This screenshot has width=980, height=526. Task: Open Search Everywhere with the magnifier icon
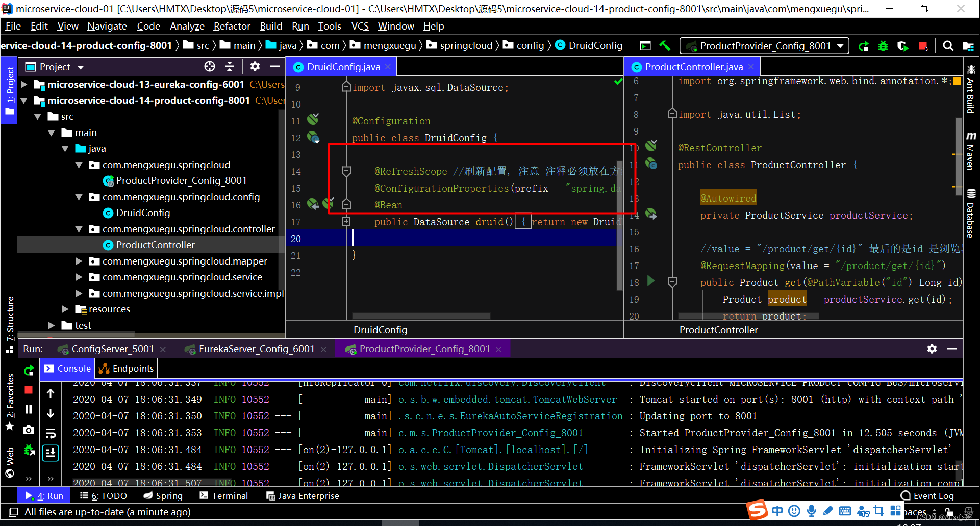click(948, 46)
